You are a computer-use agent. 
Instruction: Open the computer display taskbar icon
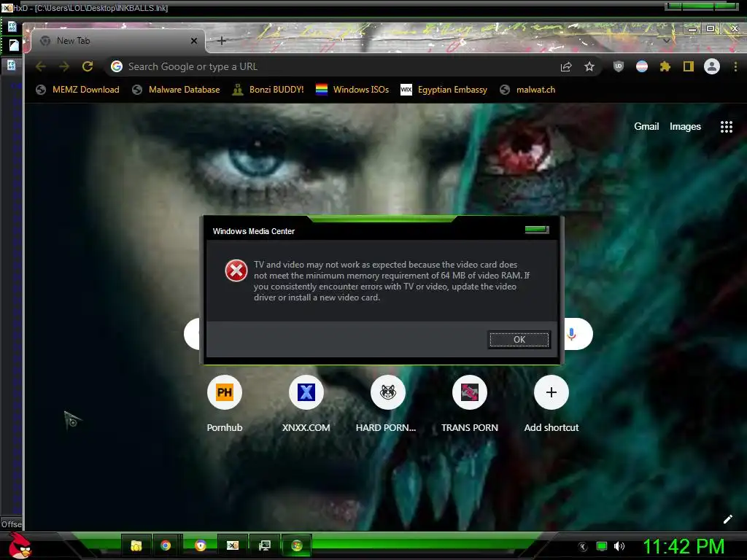(x=264, y=545)
